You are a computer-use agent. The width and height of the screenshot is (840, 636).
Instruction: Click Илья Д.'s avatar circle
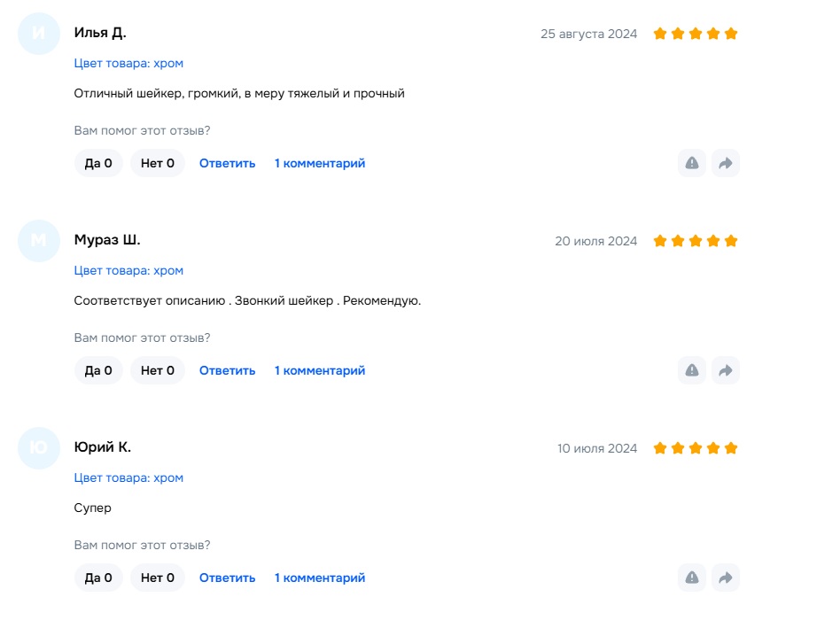pos(39,34)
